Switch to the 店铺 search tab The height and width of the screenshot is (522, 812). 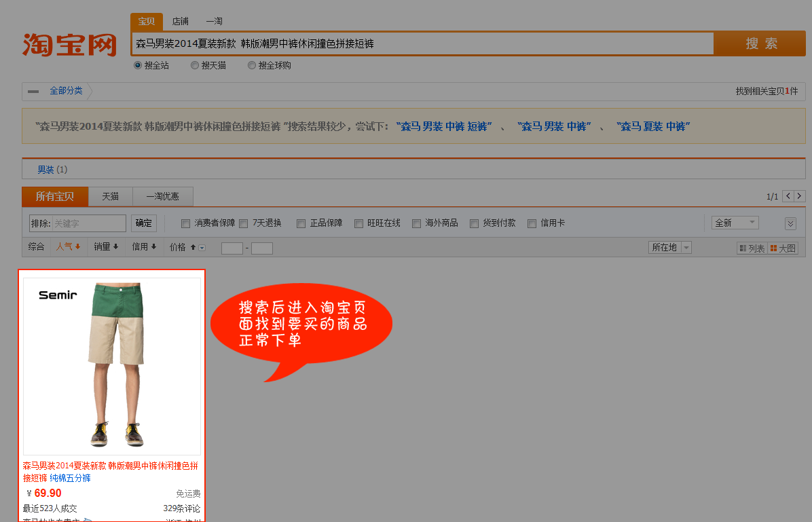(x=180, y=21)
